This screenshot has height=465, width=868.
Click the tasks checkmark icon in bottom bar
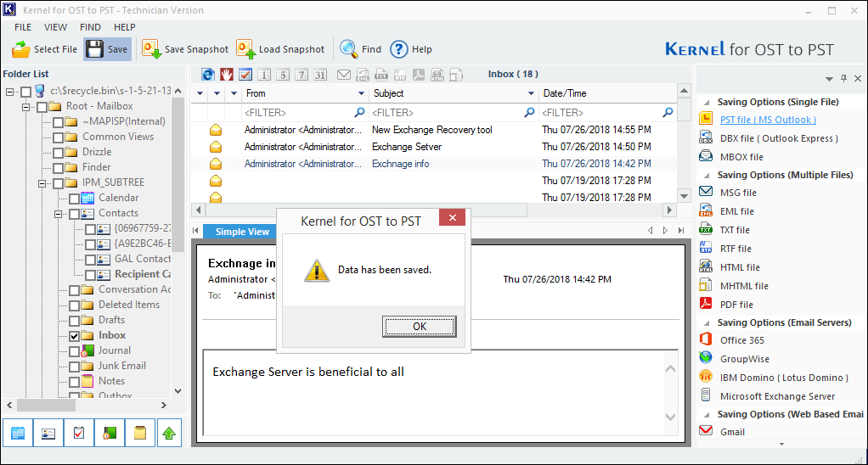[x=79, y=433]
